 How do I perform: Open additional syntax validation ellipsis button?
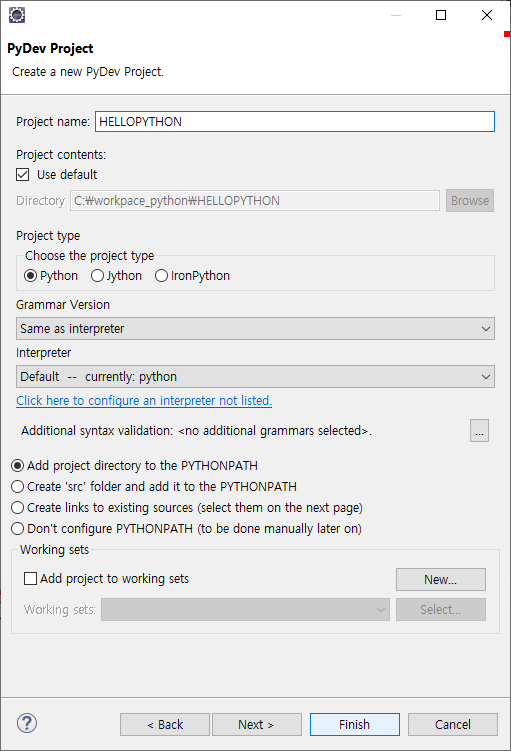479,431
